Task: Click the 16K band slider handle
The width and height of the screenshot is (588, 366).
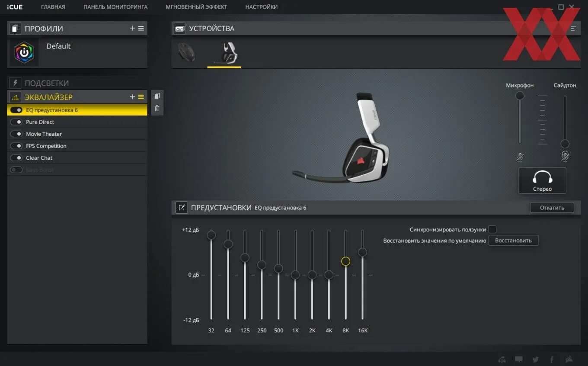Action: click(x=362, y=252)
